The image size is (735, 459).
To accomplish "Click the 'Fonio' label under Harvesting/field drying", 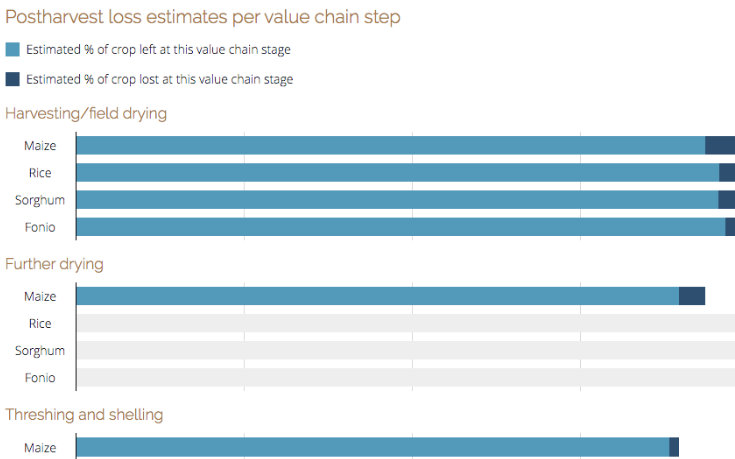I will click(40, 227).
